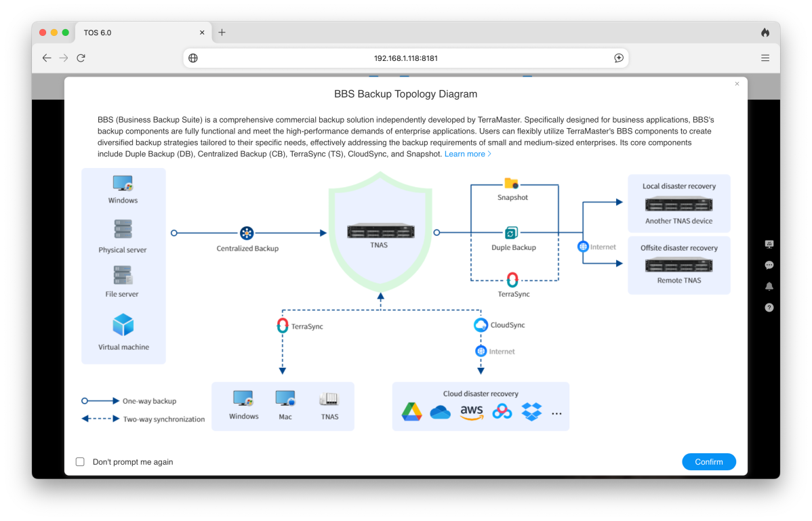Click the TNAS device in the shield
Viewport: 812px width, 521px height.
coord(379,231)
